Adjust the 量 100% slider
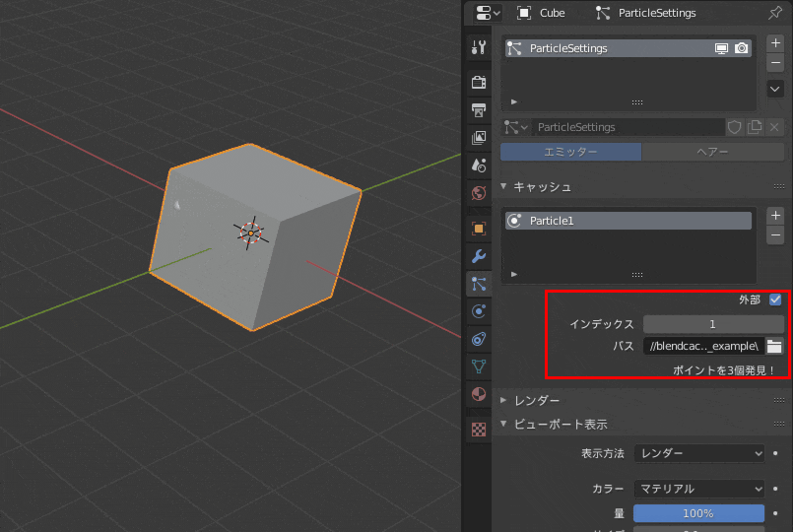Viewport: 793px width, 532px height. point(699,513)
